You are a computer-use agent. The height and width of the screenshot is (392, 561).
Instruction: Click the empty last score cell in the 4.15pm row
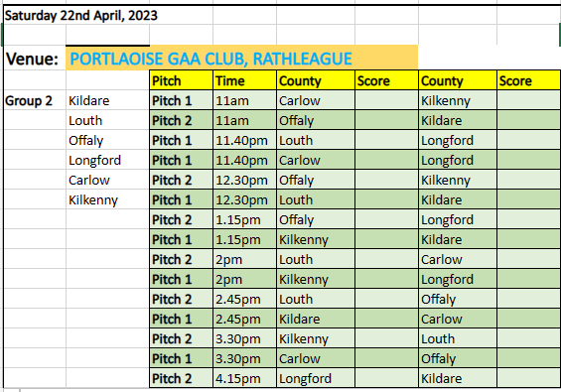pyautogui.click(x=529, y=378)
